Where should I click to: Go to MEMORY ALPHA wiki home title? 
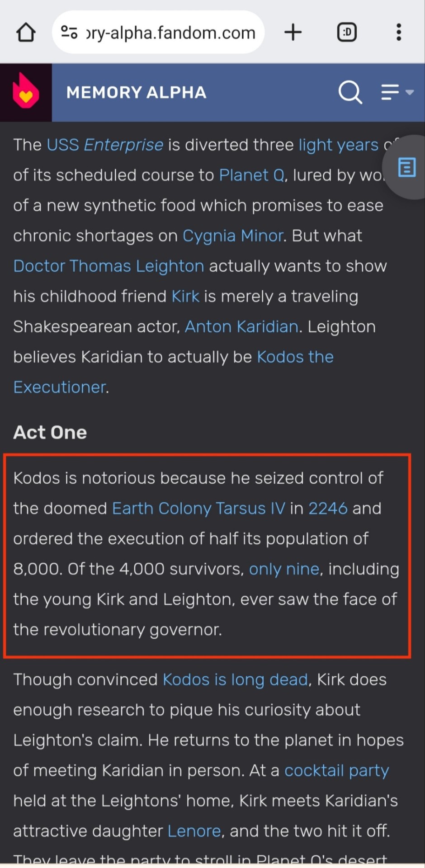coord(136,93)
